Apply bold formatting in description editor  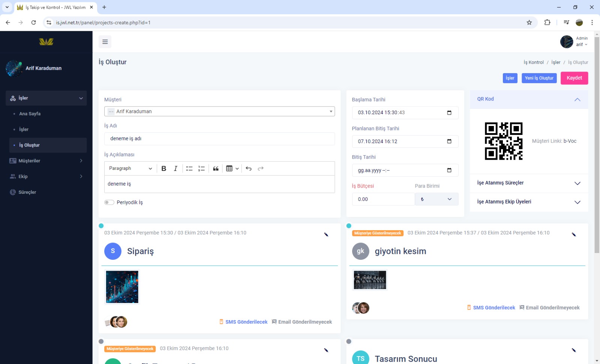164,169
